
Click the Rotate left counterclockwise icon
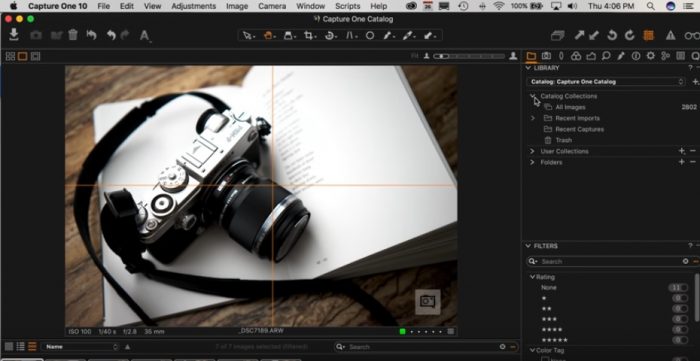point(612,35)
